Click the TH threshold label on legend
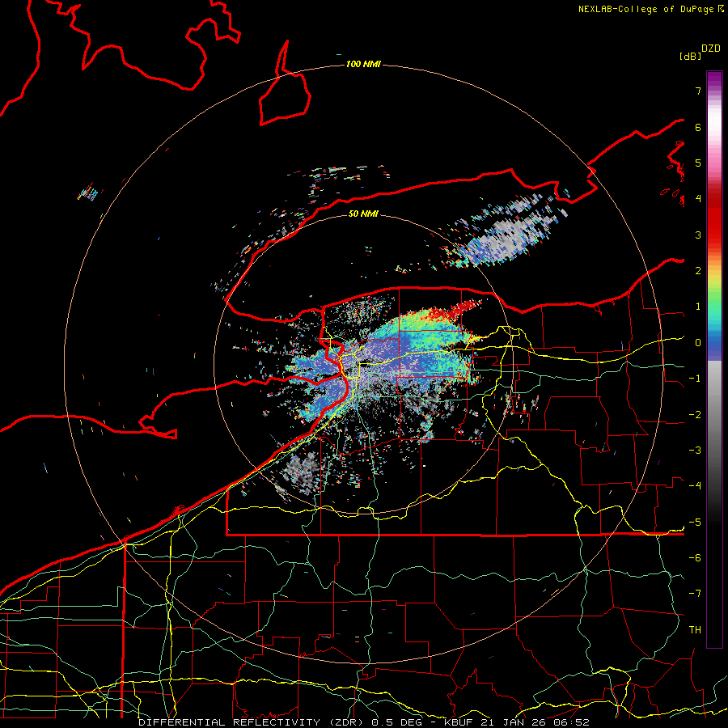Screen dimensions: 728x728 [695, 630]
